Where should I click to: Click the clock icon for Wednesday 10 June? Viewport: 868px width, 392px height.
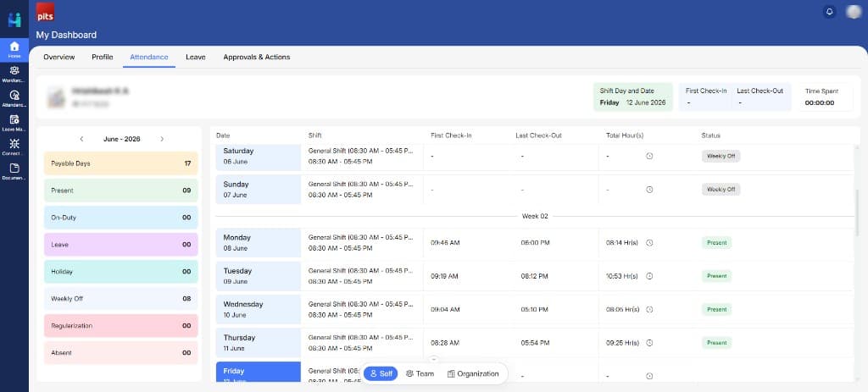(649, 310)
